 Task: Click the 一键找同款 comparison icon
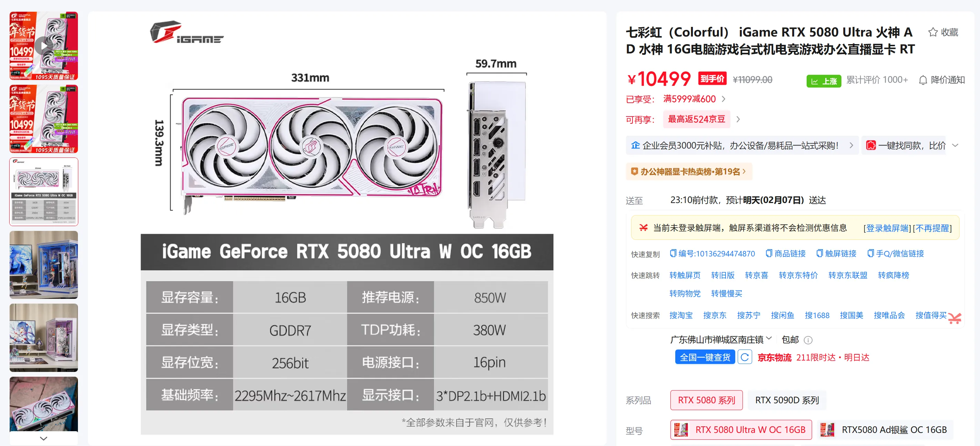coord(871,145)
